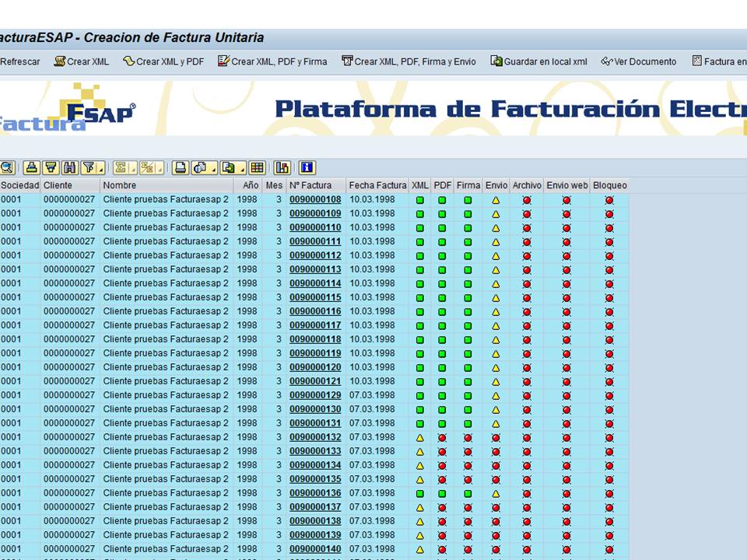Select the Envio web column header
Image resolution: width=747 pixels, height=560 pixels.
pos(567,185)
